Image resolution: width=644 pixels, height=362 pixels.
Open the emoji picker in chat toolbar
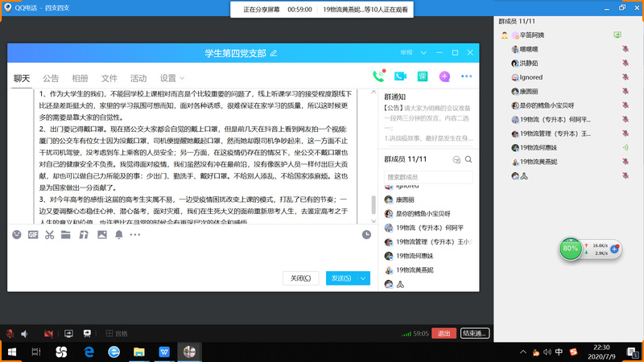coord(17,235)
